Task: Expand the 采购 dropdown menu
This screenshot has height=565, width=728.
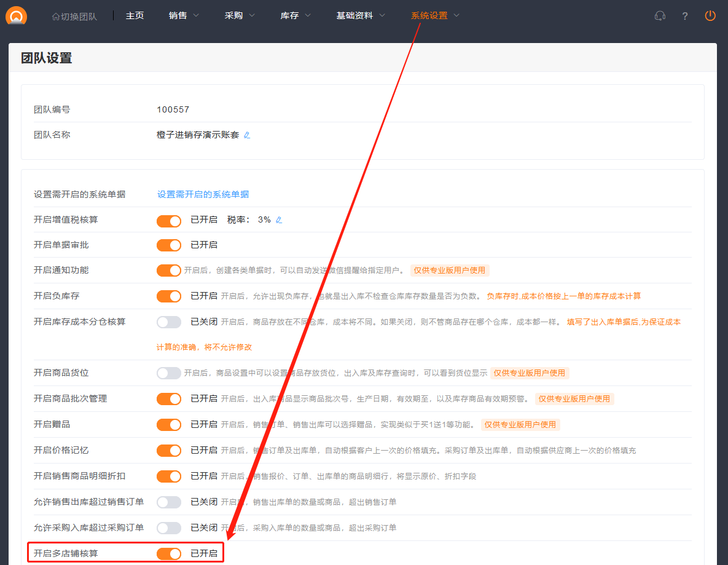Action: pos(240,15)
